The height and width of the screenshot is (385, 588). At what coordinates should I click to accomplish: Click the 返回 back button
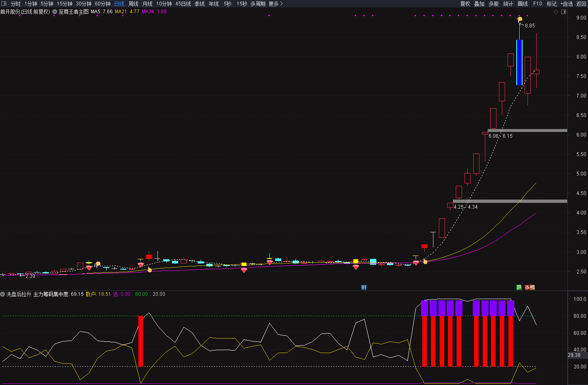point(581,4)
